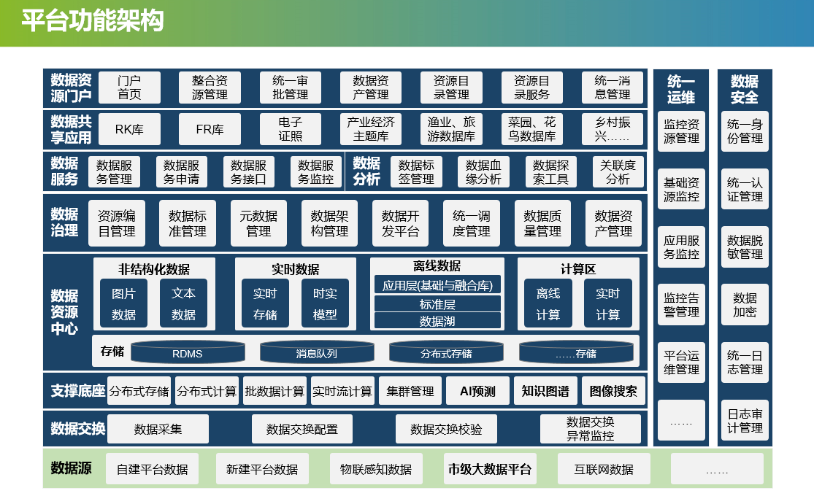
Task: Click the 菜园、花鸟数据库 box
Action: (x=531, y=129)
